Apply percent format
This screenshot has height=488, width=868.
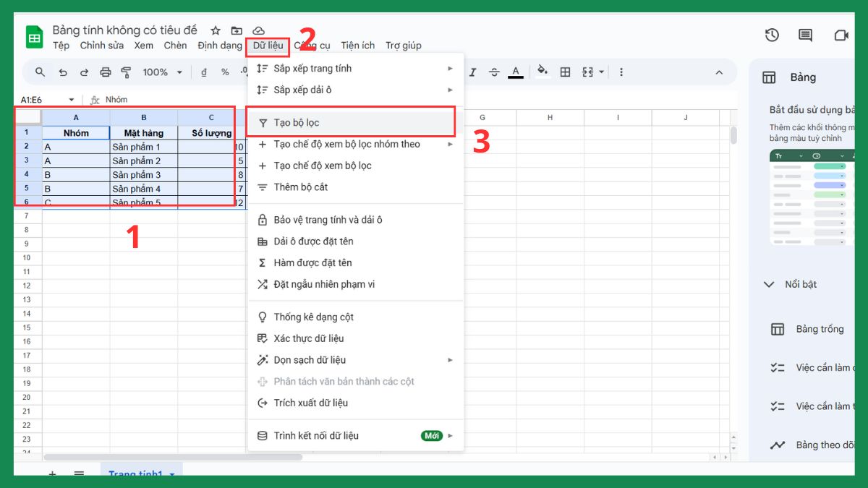[225, 72]
